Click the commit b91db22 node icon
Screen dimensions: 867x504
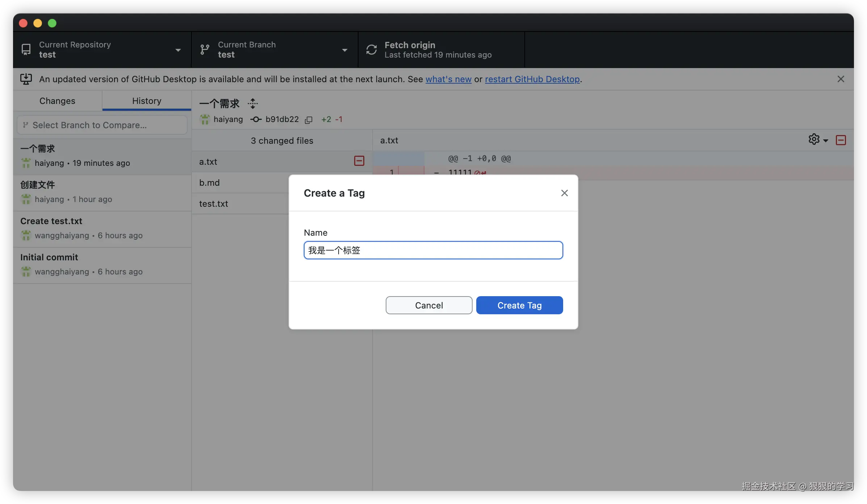[256, 119]
